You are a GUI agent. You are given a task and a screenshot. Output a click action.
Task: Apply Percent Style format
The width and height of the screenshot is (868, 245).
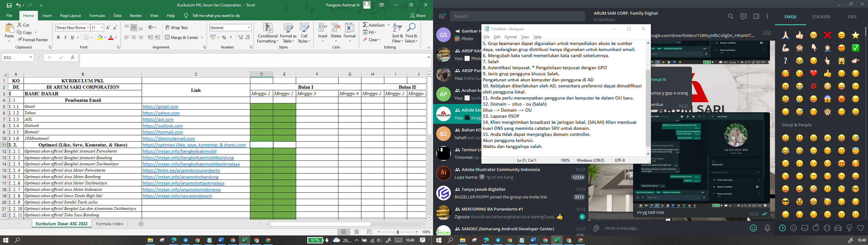click(224, 37)
